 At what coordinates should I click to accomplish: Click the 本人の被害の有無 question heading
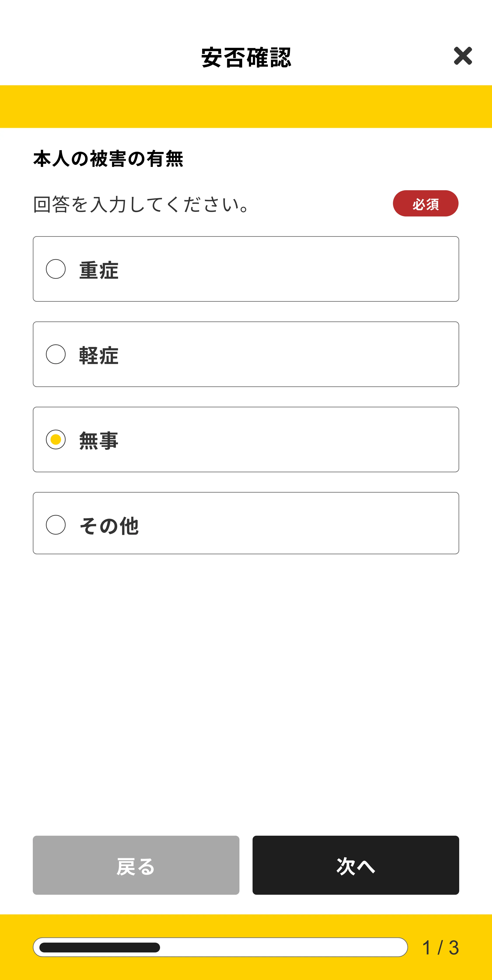[x=108, y=159]
